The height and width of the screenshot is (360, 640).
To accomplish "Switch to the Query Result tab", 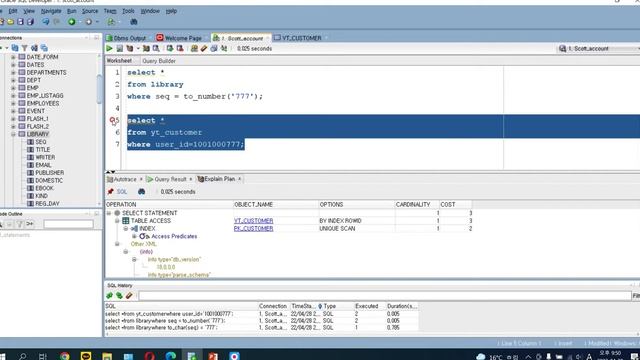I will [x=170, y=179].
